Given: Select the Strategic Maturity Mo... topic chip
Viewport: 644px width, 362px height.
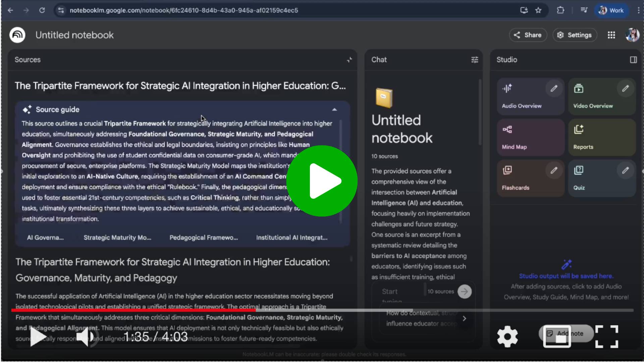Looking at the screenshot, I should pyautogui.click(x=117, y=238).
